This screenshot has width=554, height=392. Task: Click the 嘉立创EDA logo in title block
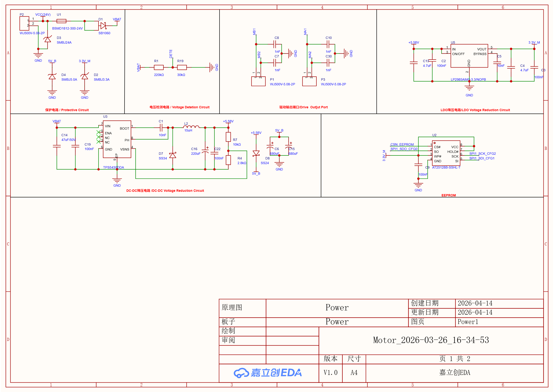268,373
